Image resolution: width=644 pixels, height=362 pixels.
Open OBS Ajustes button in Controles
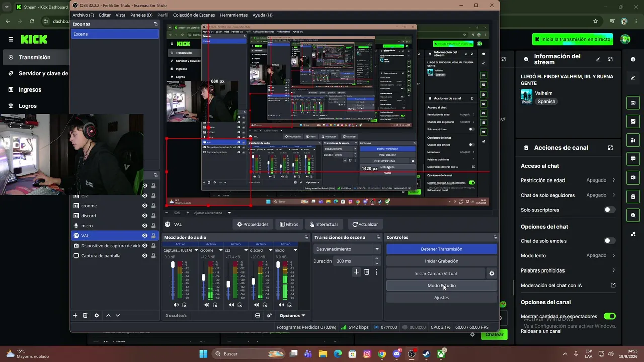[441, 298]
